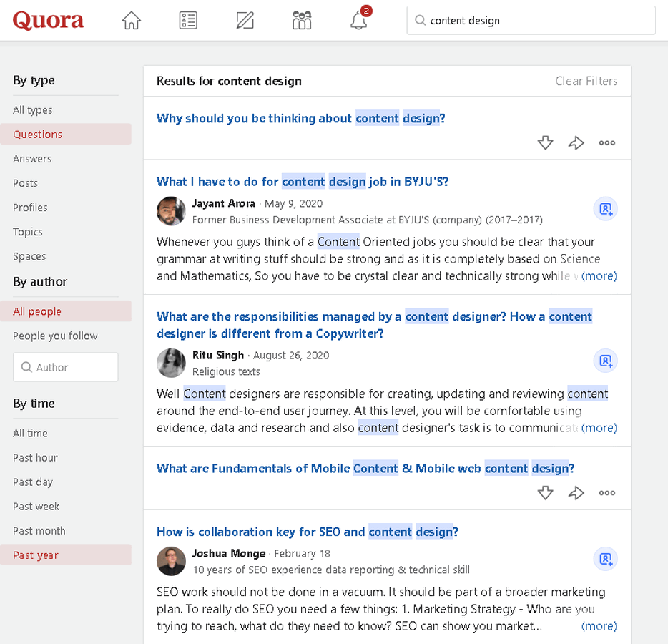This screenshot has height=644, width=668.
Task: Select 'Topics' type filter
Action: [x=28, y=232]
